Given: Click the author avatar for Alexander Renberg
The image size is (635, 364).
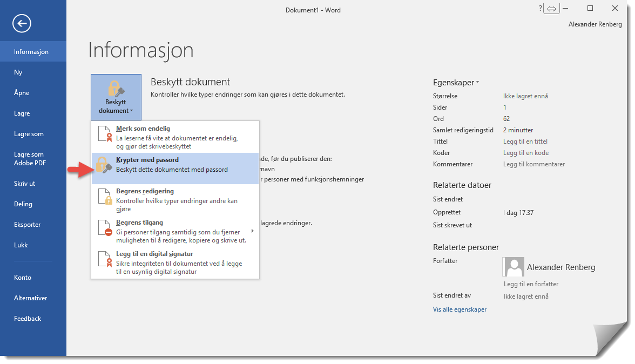Looking at the screenshot, I should pos(512,267).
